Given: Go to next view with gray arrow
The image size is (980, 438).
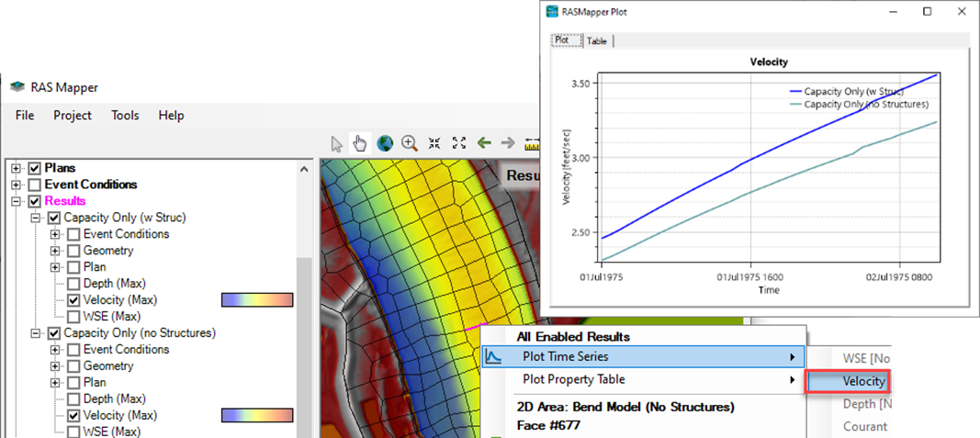Looking at the screenshot, I should tap(508, 143).
